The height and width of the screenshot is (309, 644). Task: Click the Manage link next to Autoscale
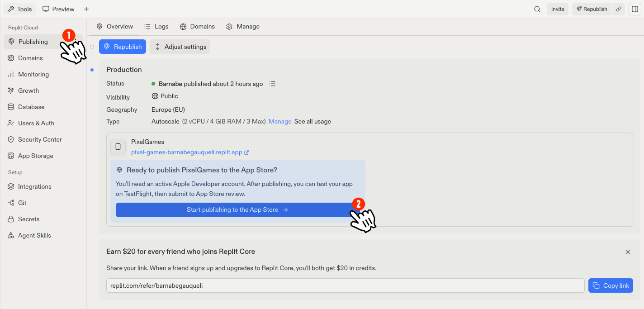tap(280, 121)
